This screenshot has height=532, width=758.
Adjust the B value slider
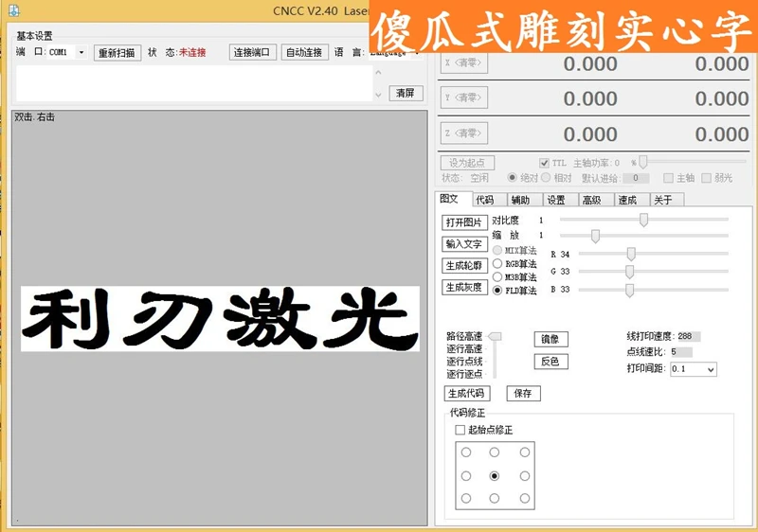pos(629,290)
